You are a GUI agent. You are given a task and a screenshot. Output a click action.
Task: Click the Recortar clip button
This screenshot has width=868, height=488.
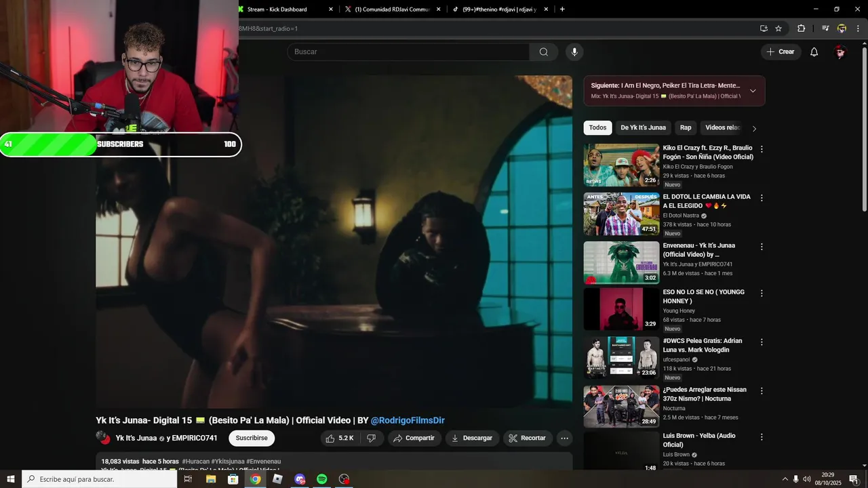coord(528,438)
